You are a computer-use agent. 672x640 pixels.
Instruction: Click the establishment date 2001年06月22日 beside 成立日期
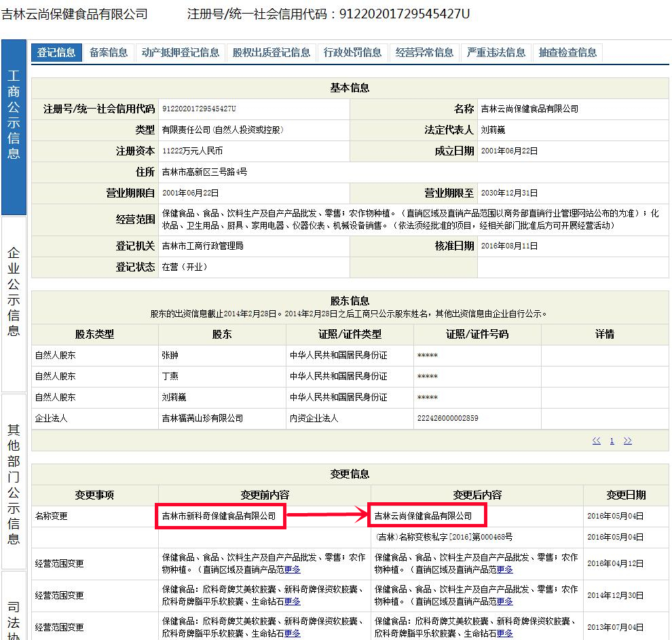tap(509, 151)
